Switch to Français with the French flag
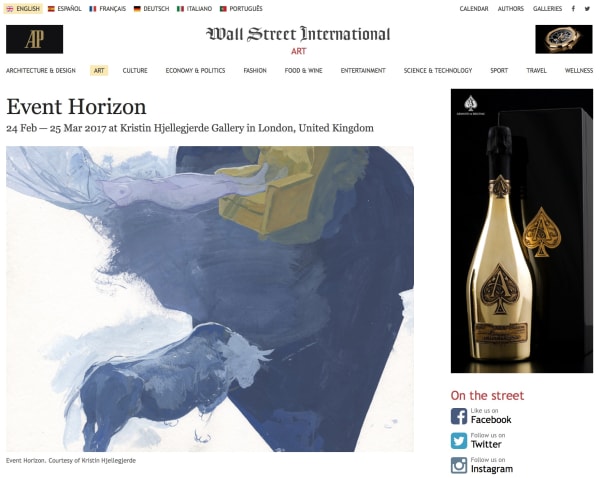 (x=108, y=8)
